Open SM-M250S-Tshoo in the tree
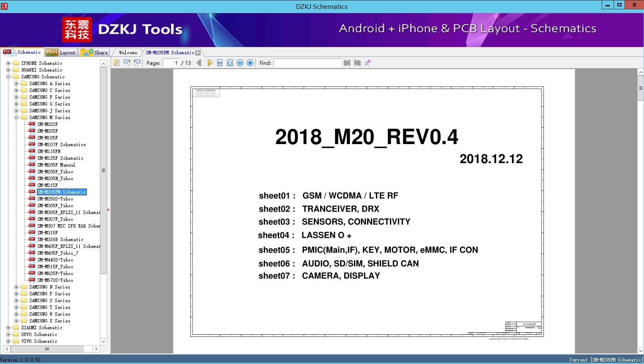This screenshot has height=364, width=644. [55, 199]
